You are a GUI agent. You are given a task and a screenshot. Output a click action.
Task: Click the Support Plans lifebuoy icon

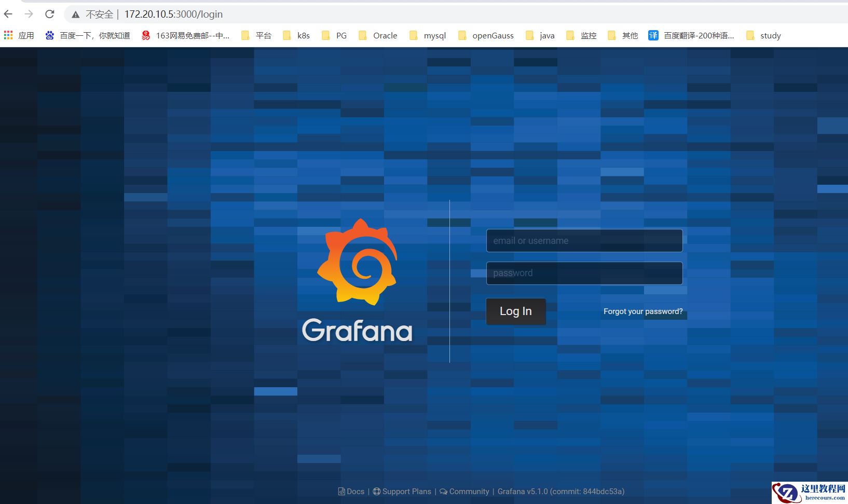(x=377, y=492)
